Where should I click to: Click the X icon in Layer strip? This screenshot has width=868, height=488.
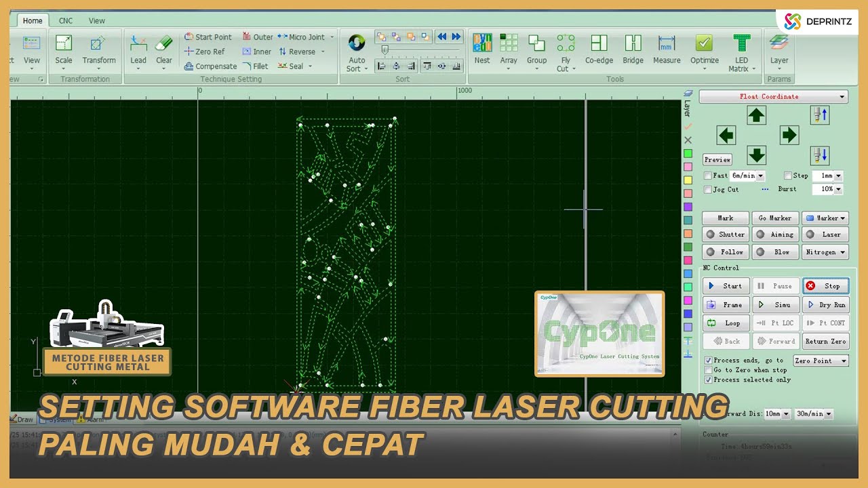coord(688,140)
